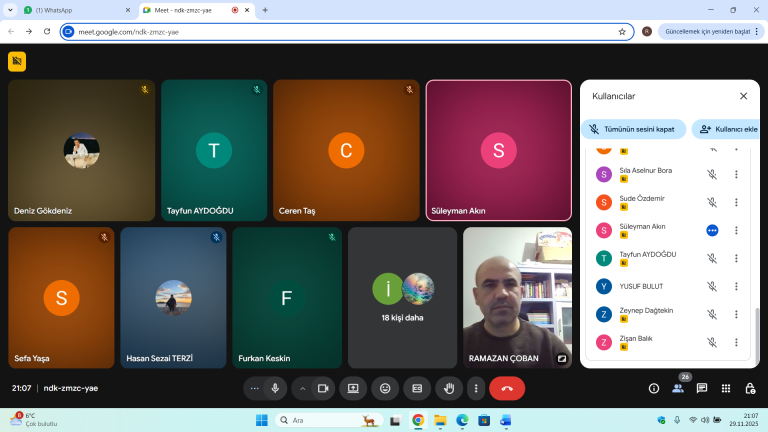This screenshot has width=768, height=432.
Task: Expand audio settings three-dot menu beside microphone
Action: (x=255, y=388)
